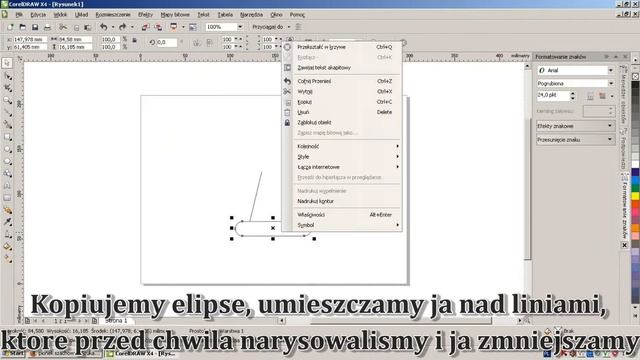Open the Narzędzia menu
The width and height of the screenshot is (640, 360).
coord(251,15)
